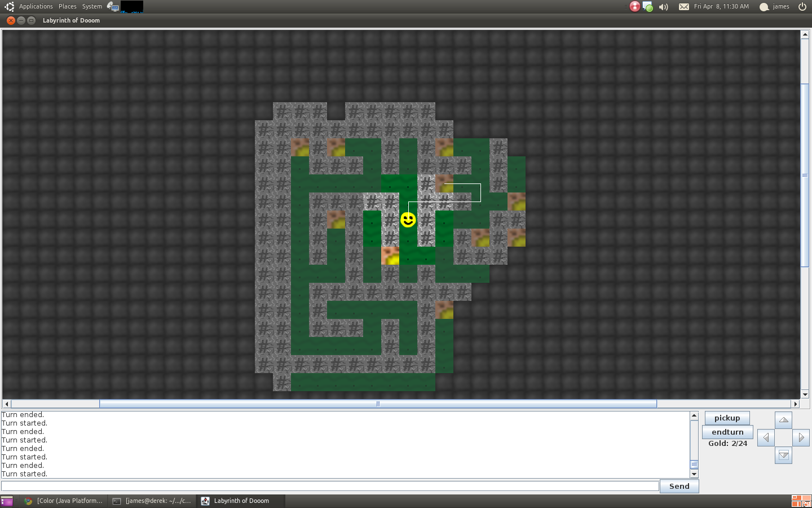Click the horizontal map scrollbar thumb

pyautogui.click(x=378, y=404)
